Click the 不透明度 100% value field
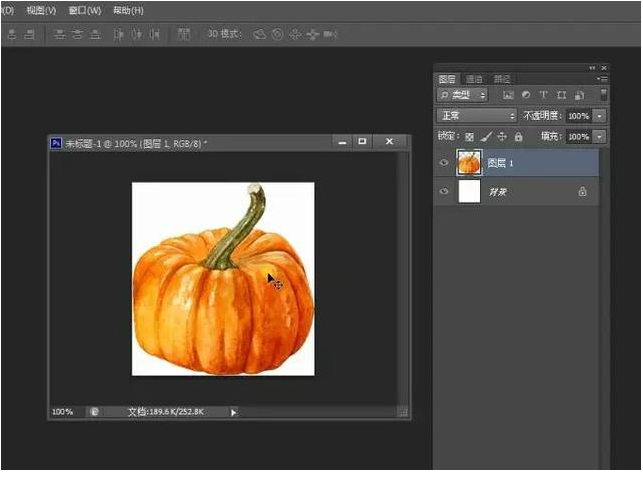 [579, 116]
